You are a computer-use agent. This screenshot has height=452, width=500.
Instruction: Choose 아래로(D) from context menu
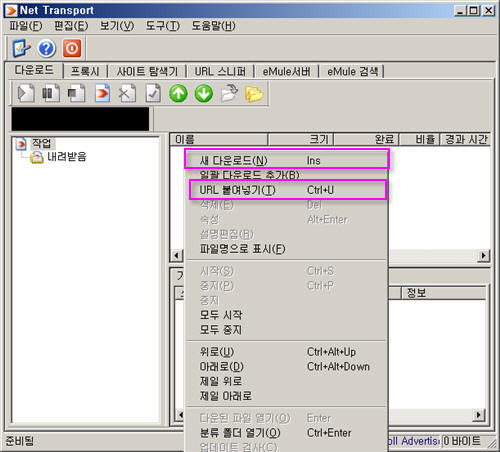tap(287, 367)
